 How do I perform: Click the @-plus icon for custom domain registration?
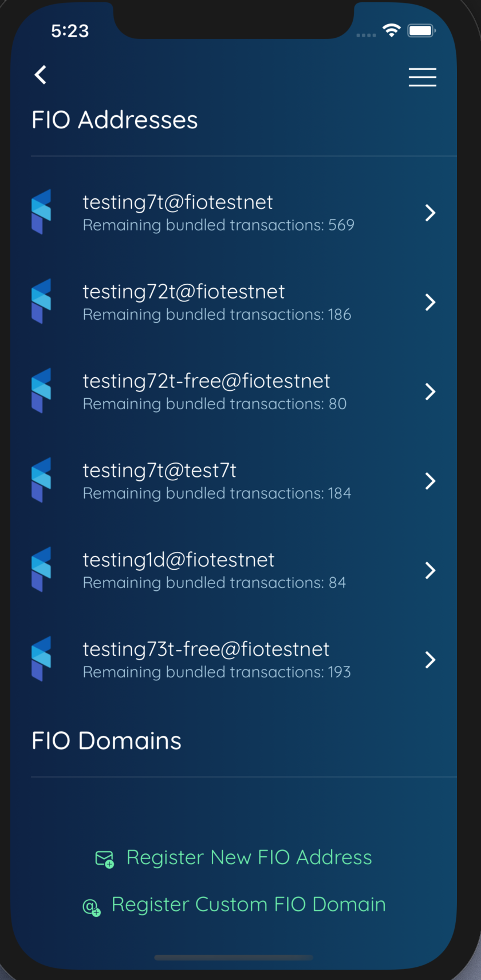pos(92,905)
